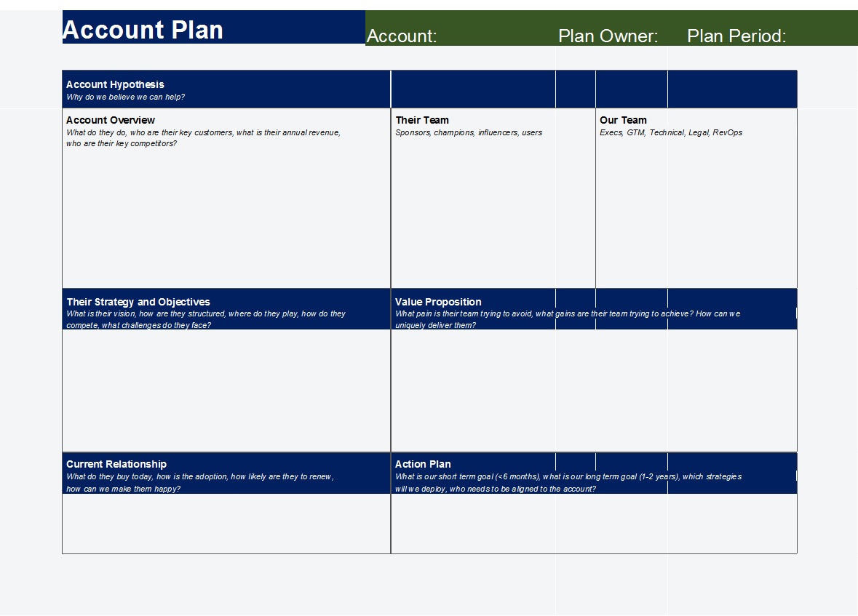
Task: Click the empty area under Current Relationship
Action: (226, 524)
